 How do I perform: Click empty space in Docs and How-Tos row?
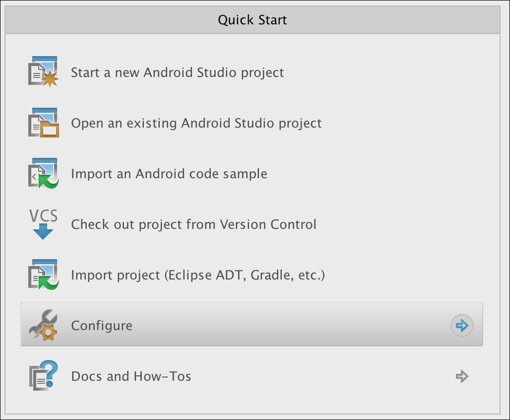point(322,376)
